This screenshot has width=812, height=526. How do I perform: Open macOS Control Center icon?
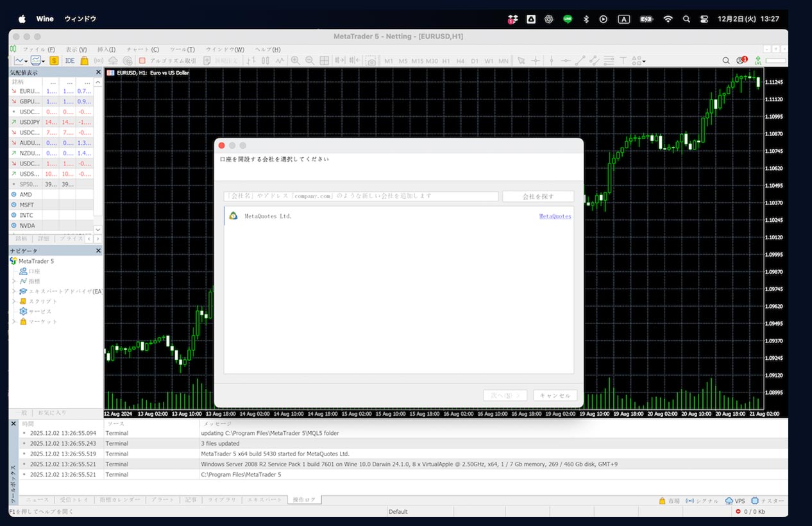(x=705, y=19)
